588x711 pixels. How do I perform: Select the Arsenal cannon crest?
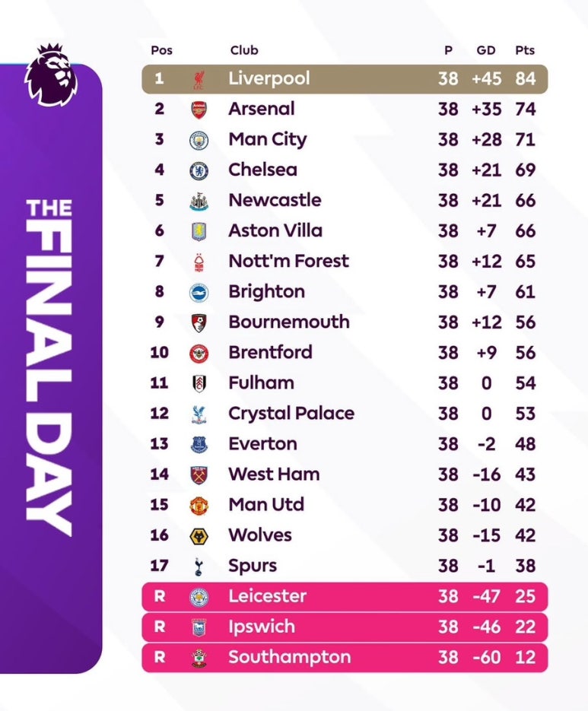199,110
